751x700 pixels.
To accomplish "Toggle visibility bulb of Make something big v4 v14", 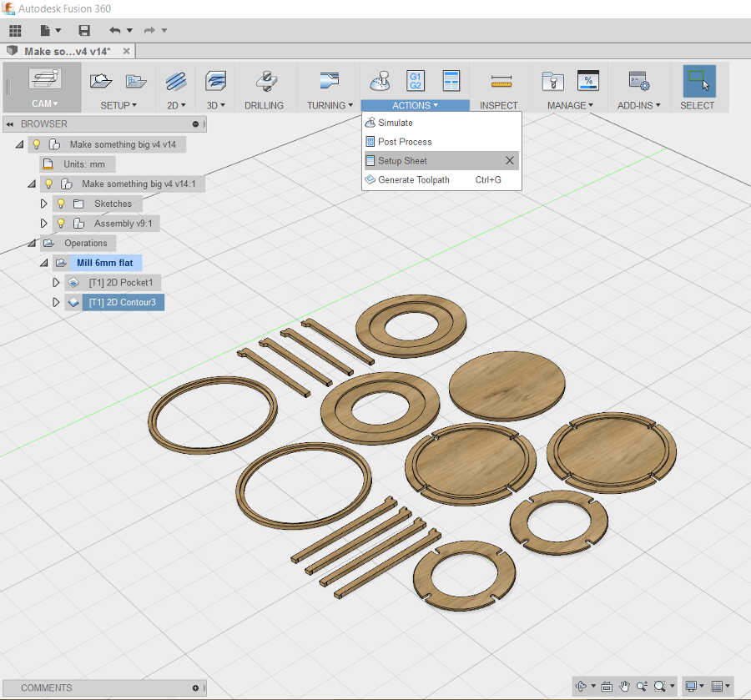I will pos(37,144).
